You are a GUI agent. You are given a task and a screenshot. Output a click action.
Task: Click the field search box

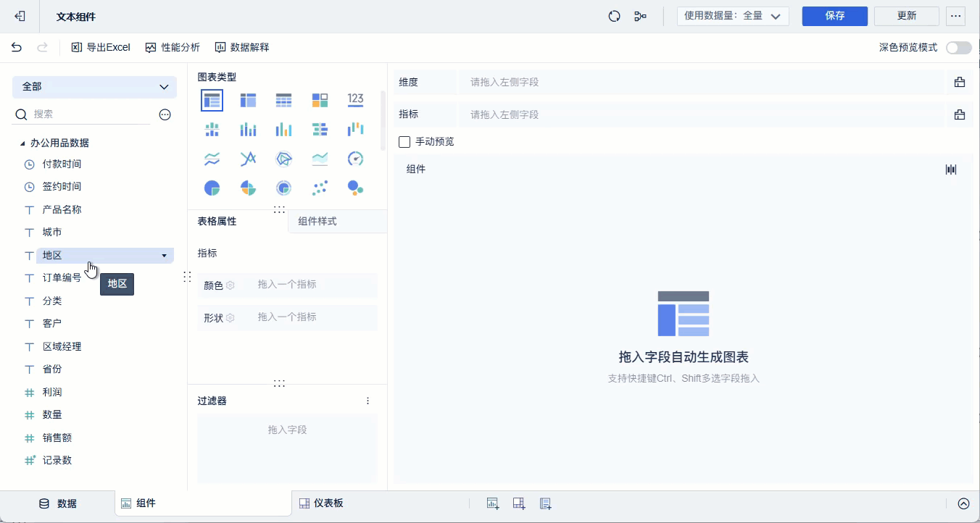point(82,114)
